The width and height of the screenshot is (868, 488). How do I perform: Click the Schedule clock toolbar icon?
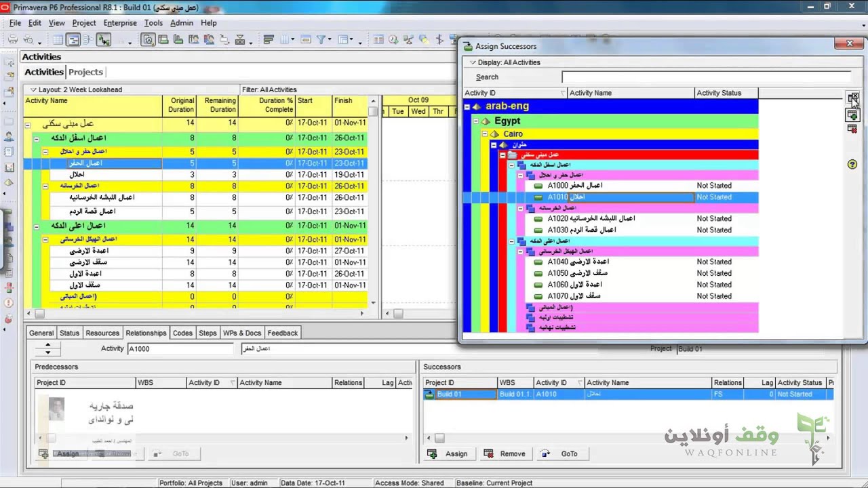pyautogui.click(x=393, y=40)
